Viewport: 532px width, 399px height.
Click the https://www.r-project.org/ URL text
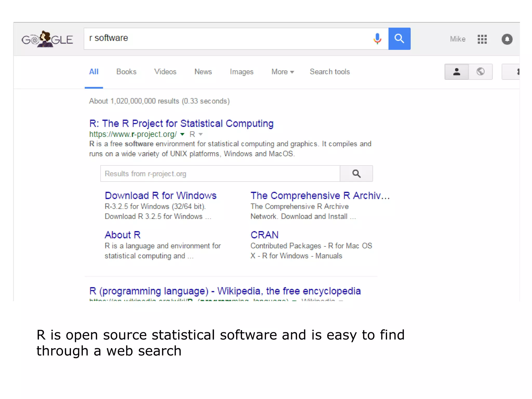click(x=133, y=134)
